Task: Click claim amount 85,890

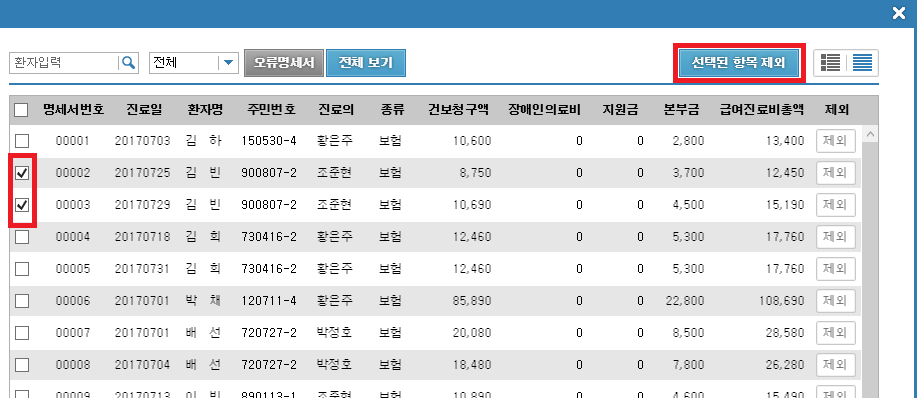Action: [472, 301]
